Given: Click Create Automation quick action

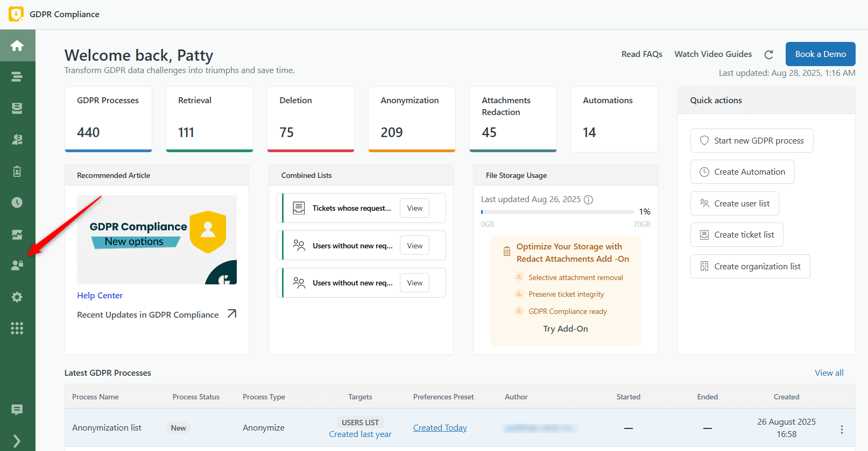Looking at the screenshot, I should pyautogui.click(x=743, y=172).
